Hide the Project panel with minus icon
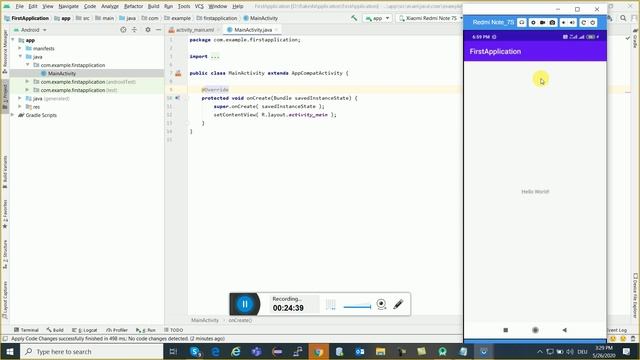This screenshot has width=640, height=360. (x=158, y=30)
